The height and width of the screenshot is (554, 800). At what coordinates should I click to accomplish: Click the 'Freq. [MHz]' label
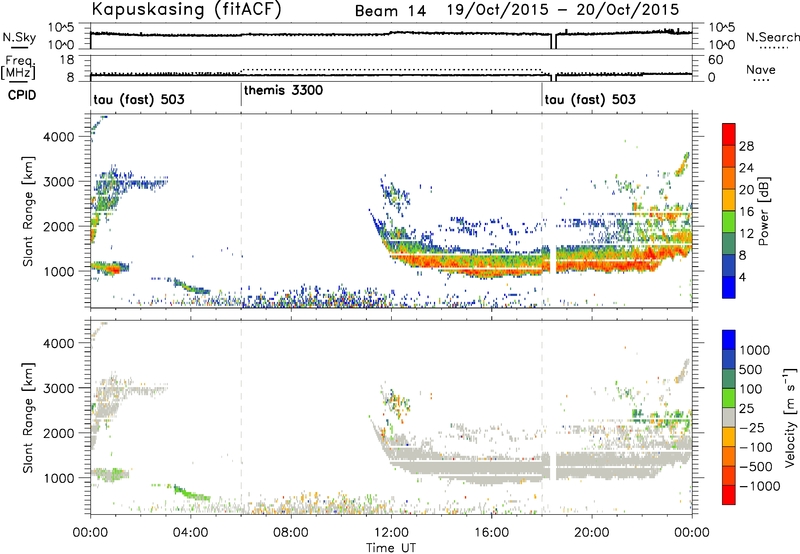[20, 67]
